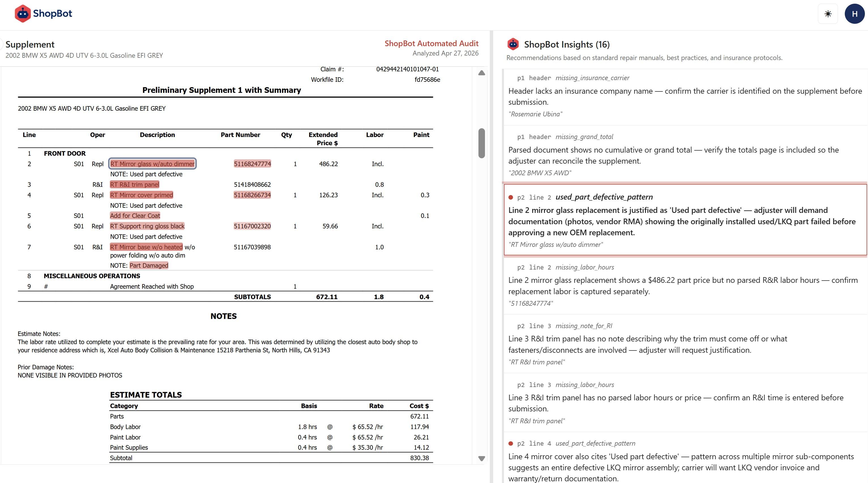Click Workfile ID value fd75686e

click(x=427, y=80)
